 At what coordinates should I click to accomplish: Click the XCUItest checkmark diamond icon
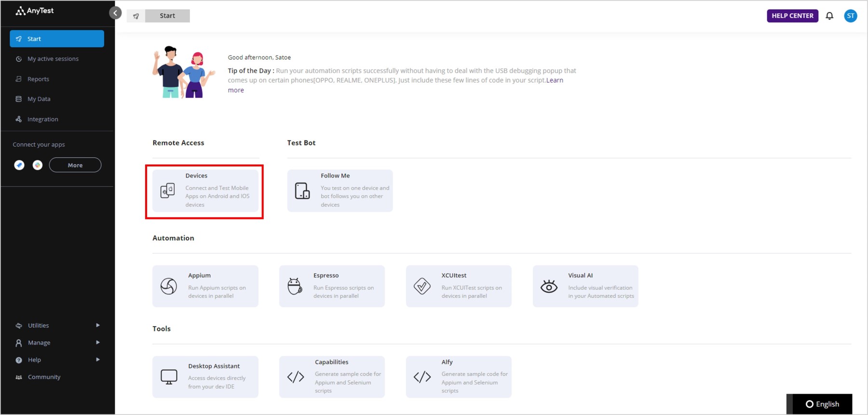tap(422, 286)
